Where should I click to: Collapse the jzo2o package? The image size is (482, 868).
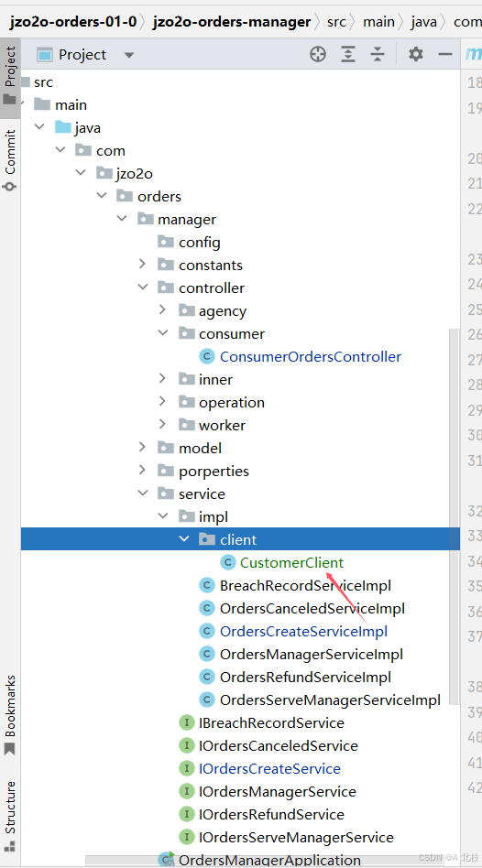pyautogui.click(x=81, y=172)
